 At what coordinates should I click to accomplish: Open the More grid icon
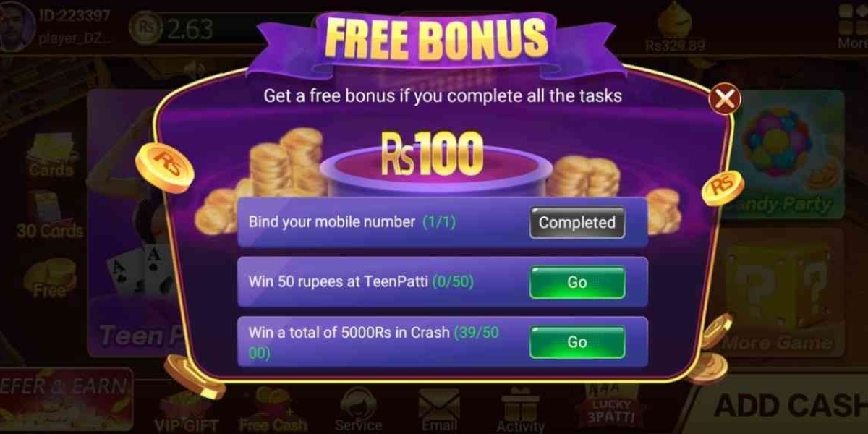(852, 26)
